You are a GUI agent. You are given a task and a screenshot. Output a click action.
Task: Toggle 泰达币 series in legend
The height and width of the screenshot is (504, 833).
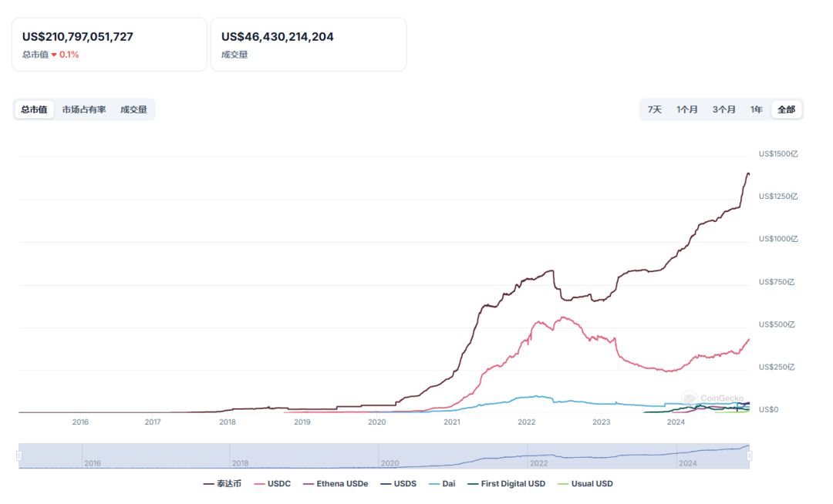coord(223,484)
